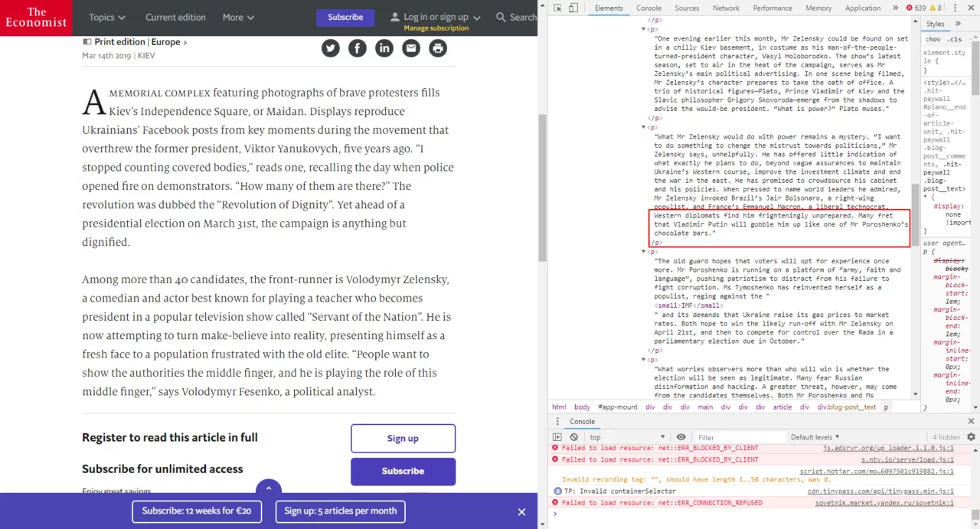Collapse the paragraph starting "The old guard hopes"
Screen dimensions: 980x529
point(643,251)
